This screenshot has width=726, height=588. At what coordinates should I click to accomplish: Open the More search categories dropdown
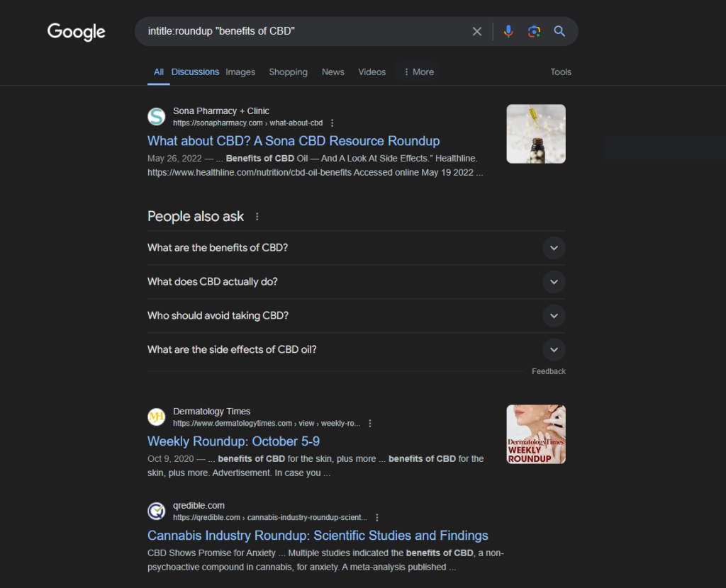(418, 72)
